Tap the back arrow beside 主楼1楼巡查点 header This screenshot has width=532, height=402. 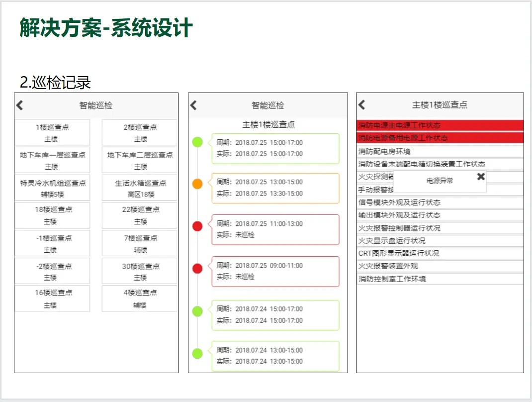point(361,105)
